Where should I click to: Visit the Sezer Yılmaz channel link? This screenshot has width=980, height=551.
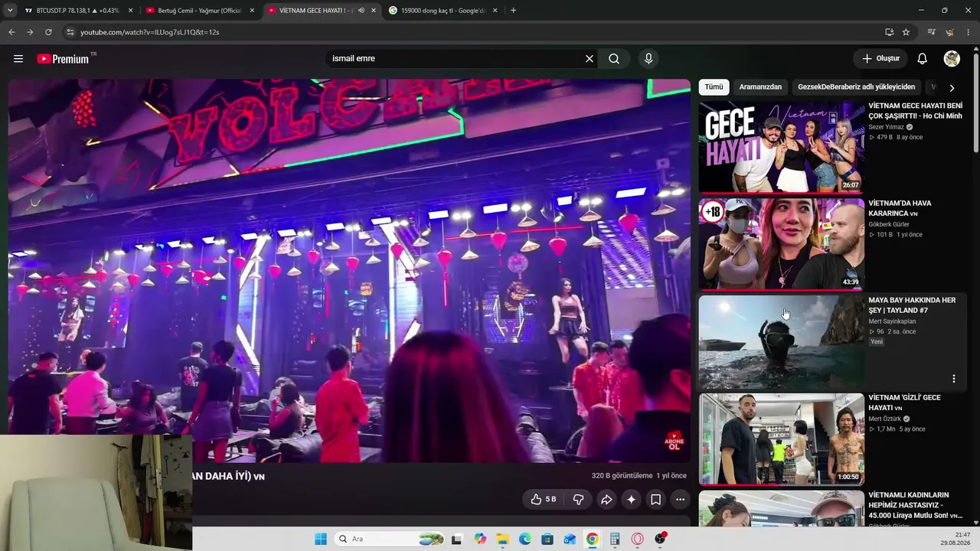point(886,127)
